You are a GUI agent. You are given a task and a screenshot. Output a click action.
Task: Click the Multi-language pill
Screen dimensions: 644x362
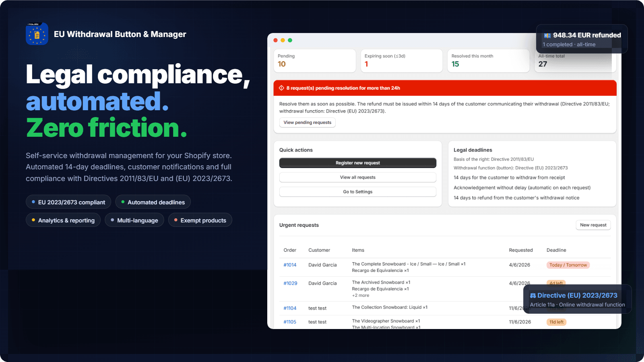pos(134,220)
